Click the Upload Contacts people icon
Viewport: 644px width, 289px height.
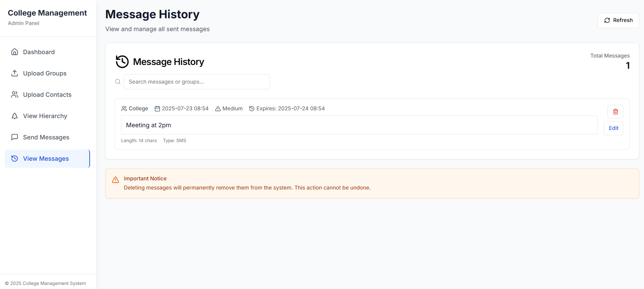pos(15,94)
